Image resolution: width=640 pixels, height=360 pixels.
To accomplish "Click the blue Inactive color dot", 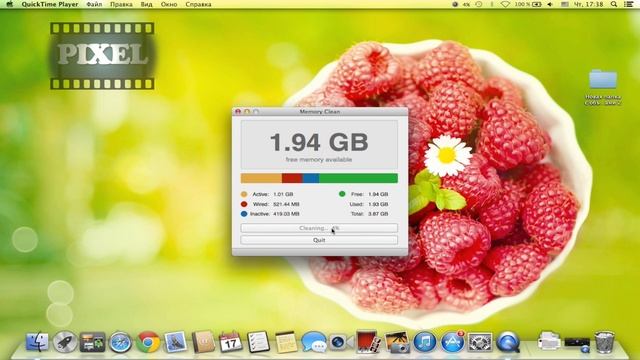I will tap(244, 214).
